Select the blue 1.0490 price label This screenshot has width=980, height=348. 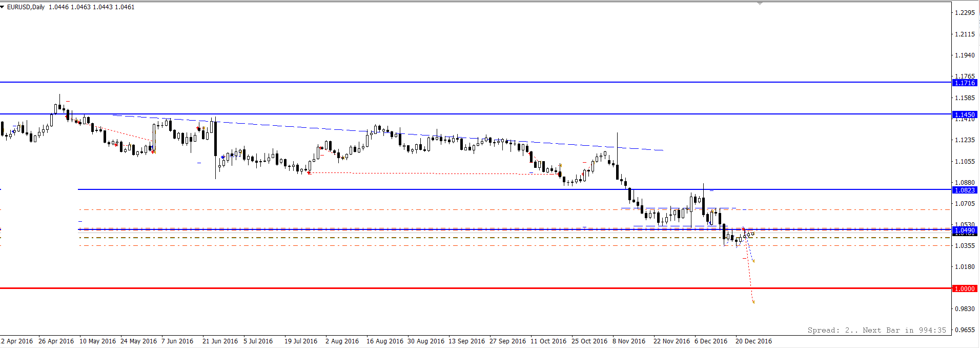(965, 230)
